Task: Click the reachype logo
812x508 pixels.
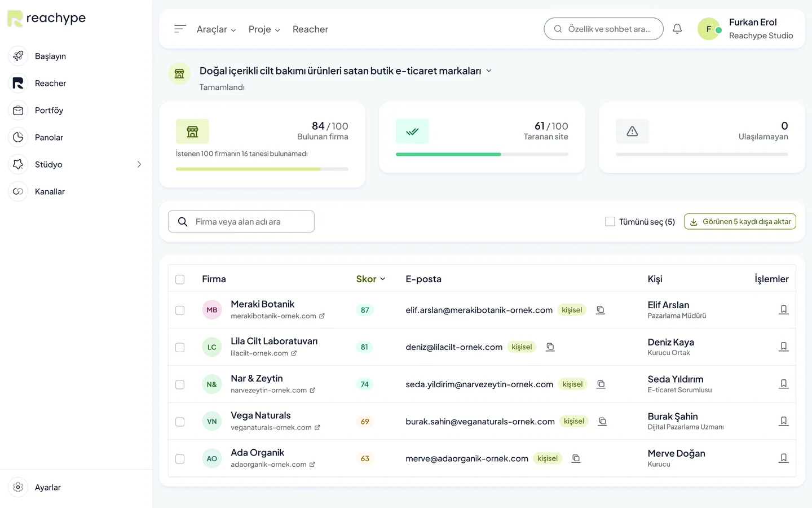Action: (x=46, y=18)
